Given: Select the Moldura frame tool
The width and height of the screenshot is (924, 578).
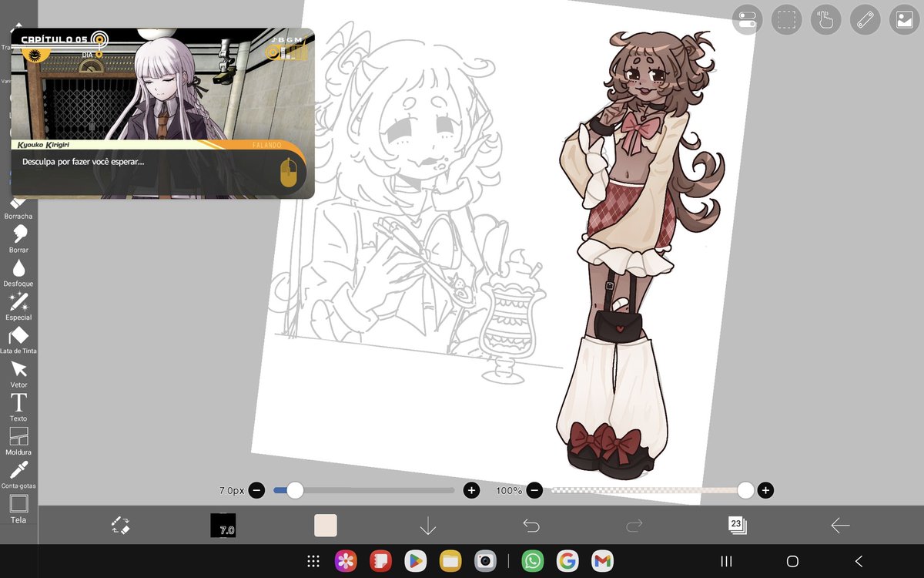Looking at the screenshot, I should pyautogui.click(x=18, y=441).
